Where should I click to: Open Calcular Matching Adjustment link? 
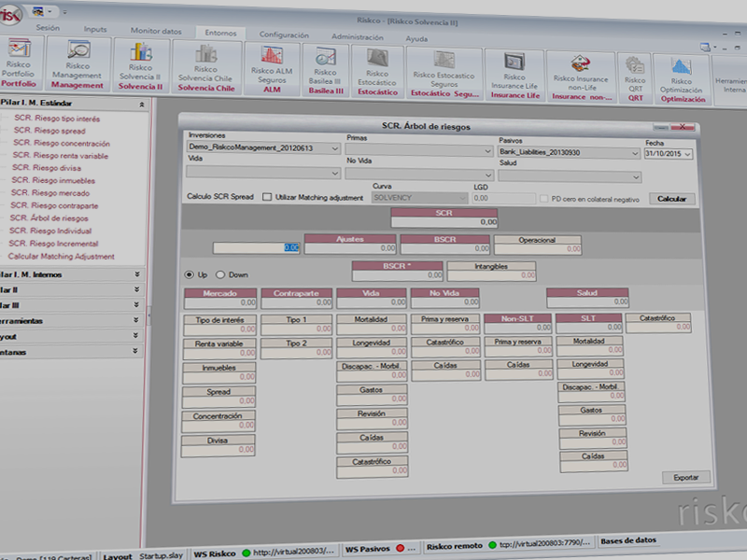[x=61, y=256]
